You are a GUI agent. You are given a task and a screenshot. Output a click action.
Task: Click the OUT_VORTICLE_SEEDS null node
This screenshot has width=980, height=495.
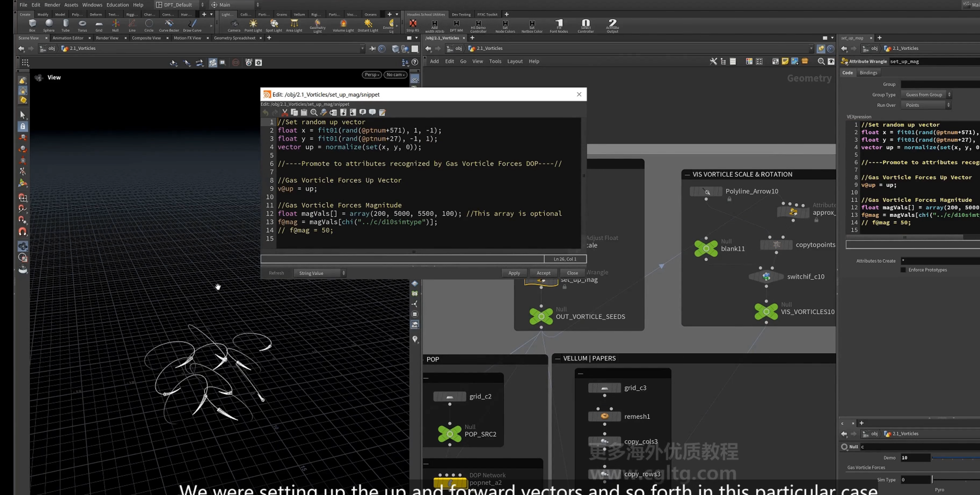point(541,316)
